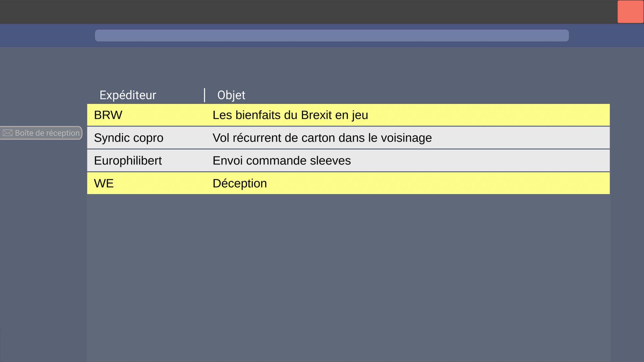Click the subject Les bienfaits du Brexit en jeu
644x362 pixels.
tap(290, 115)
